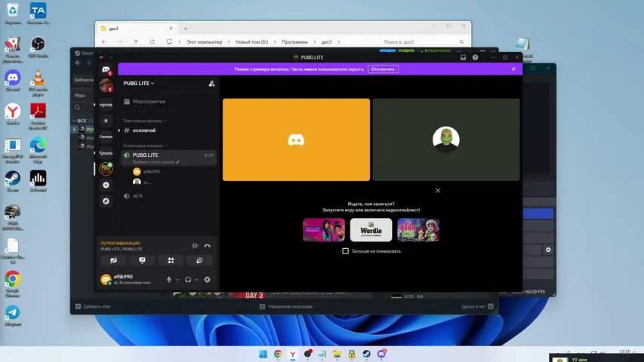The image size is (644, 362).
Task: Mute the microphone
Action: click(169, 280)
